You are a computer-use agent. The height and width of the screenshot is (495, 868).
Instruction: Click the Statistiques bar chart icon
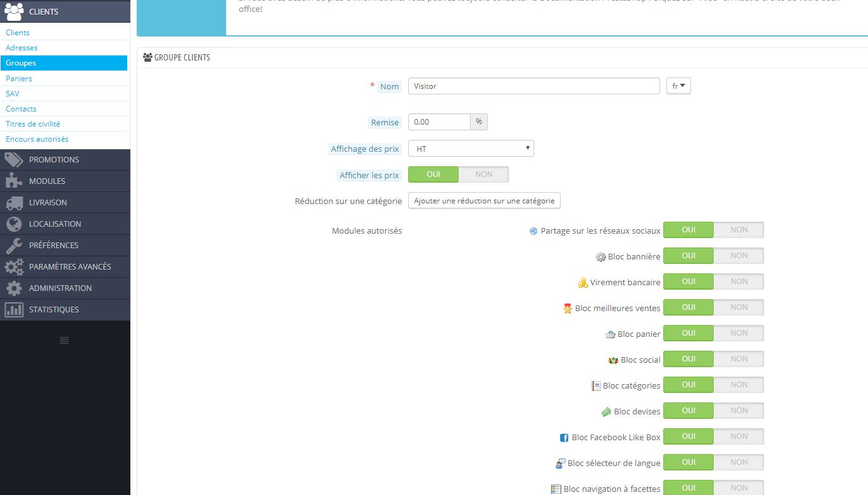pyautogui.click(x=14, y=309)
